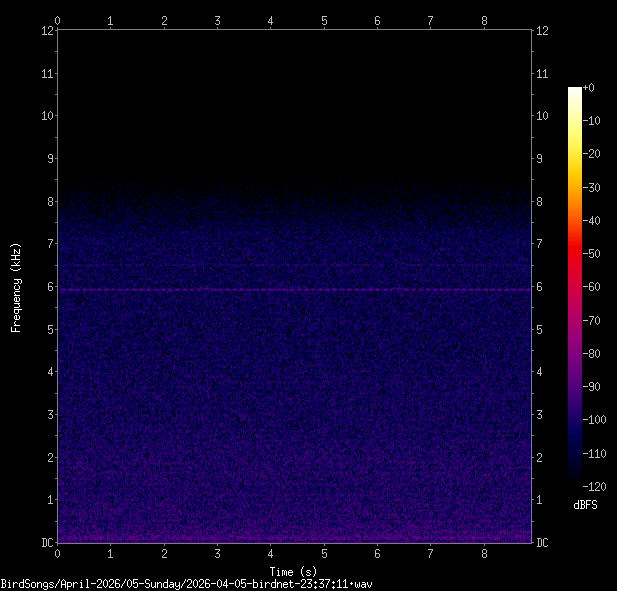
Task: Click the birdnet wav file path text
Action: click(187, 583)
